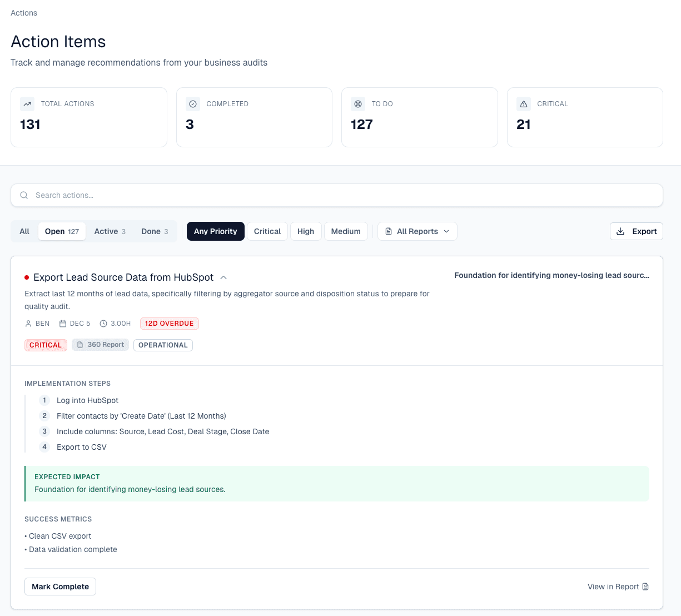Click the Total Actions trending icon
The height and width of the screenshot is (616, 681).
(27, 103)
